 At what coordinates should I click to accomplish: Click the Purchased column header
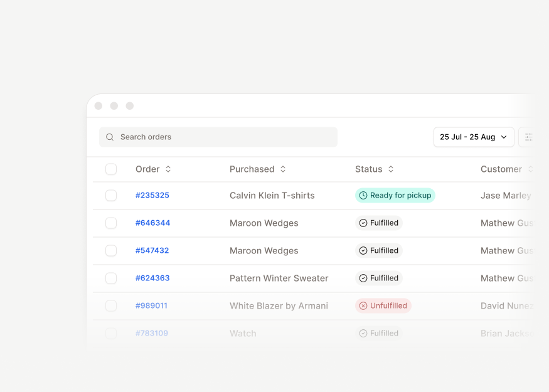tap(252, 169)
